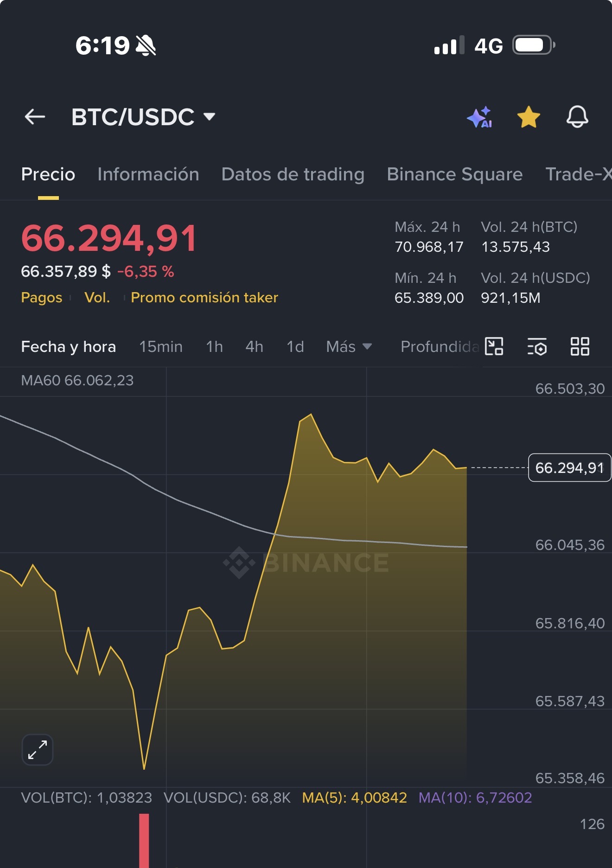The width and height of the screenshot is (612, 868).
Task: Tap the current price label 66.294,91 on the axis
Action: pos(569,468)
